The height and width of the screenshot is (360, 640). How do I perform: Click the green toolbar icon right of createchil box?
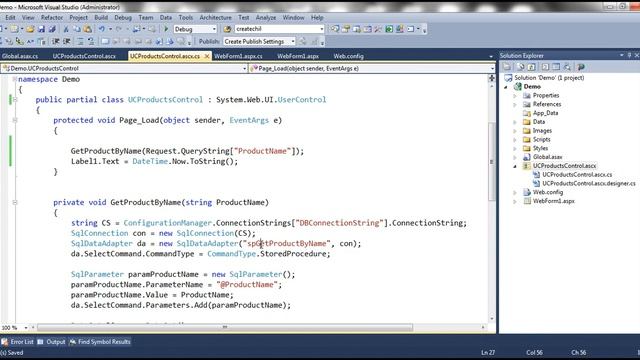pyautogui.click(x=389, y=29)
